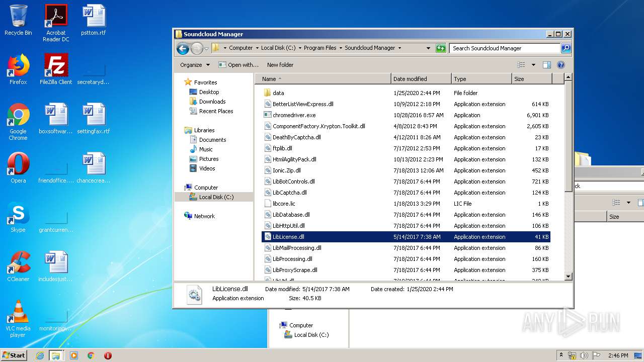Image resolution: width=644 pixels, height=362 pixels.
Task: Open Skype desktop shortcut
Action: [x=18, y=217]
